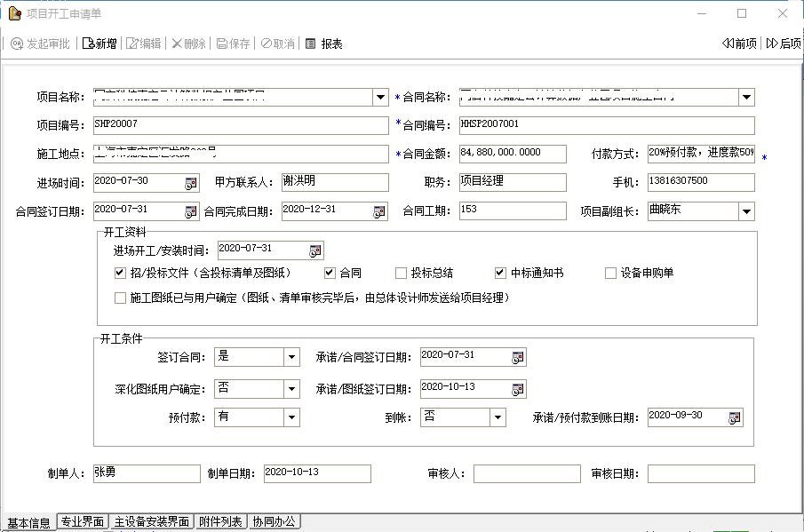The image size is (804, 532).
Task: Go to next record with 后项
Action: (783, 44)
